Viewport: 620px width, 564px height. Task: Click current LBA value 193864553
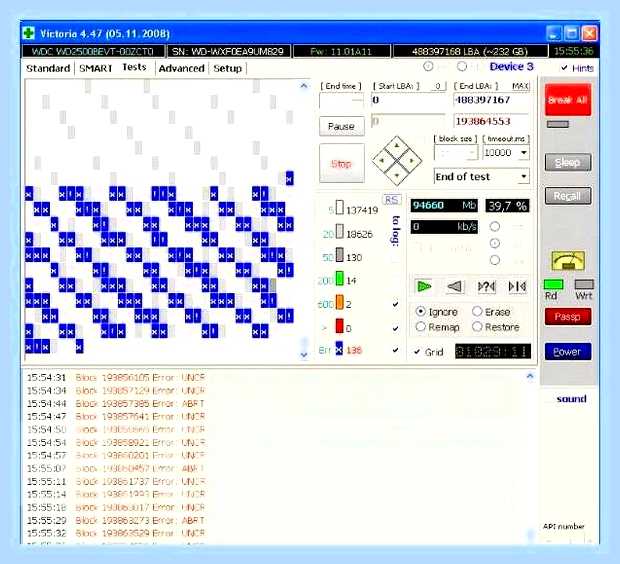(x=491, y=121)
